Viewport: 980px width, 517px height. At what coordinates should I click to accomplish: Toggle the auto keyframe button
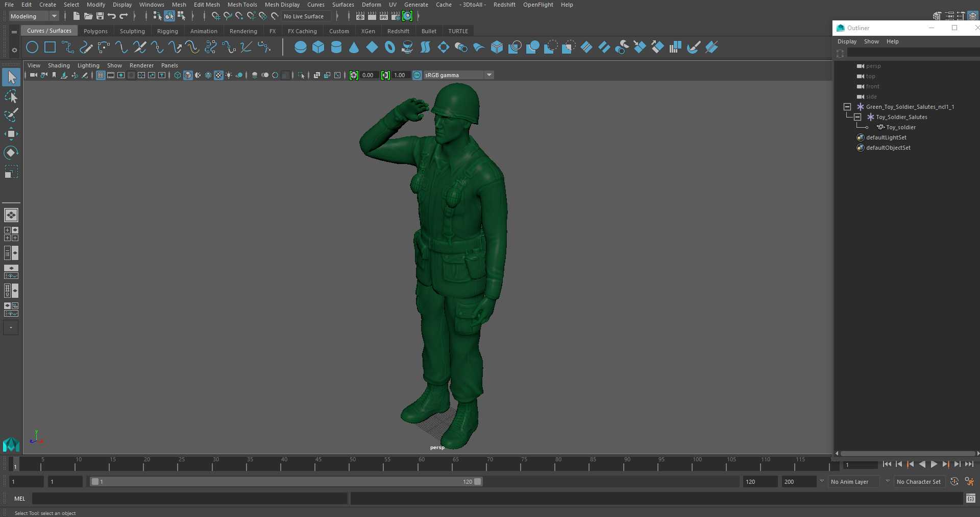tap(954, 481)
